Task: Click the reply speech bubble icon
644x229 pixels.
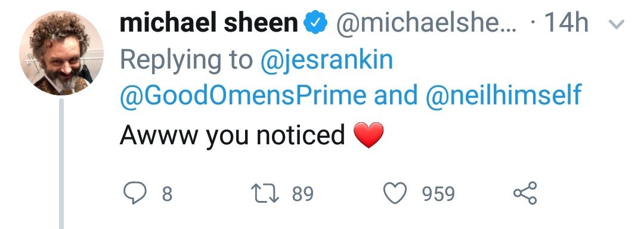Action: (135, 193)
